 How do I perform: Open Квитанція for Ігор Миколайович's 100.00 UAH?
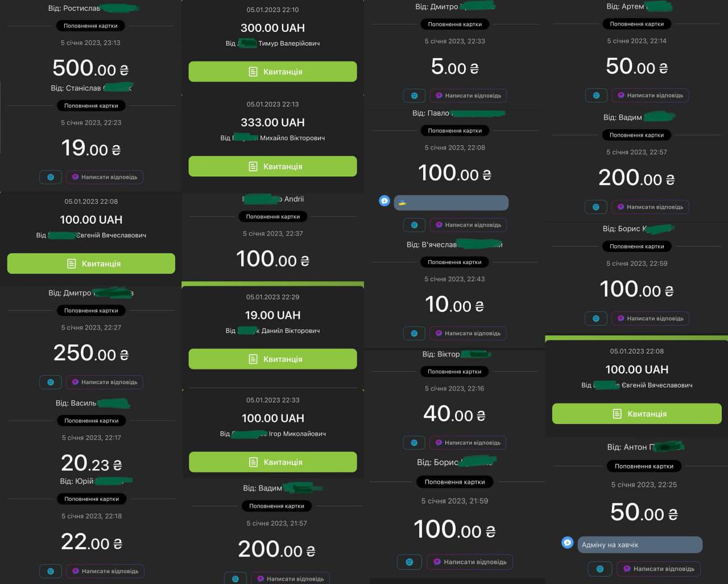point(273,462)
